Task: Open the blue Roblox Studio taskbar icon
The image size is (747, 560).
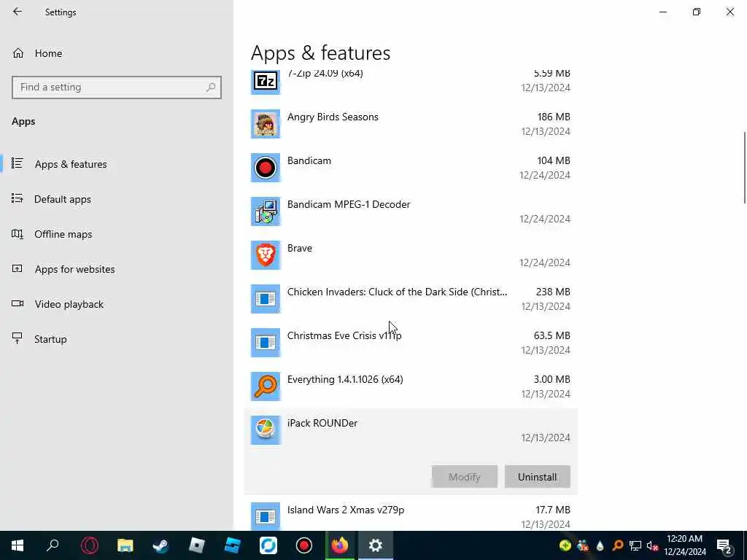Action: click(x=232, y=545)
